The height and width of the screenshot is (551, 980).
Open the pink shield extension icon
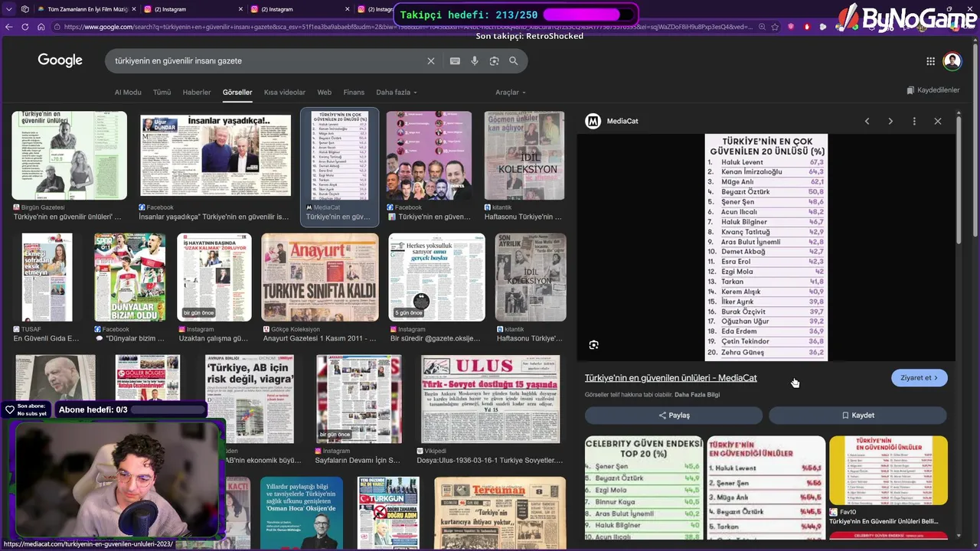coord(791,27)
